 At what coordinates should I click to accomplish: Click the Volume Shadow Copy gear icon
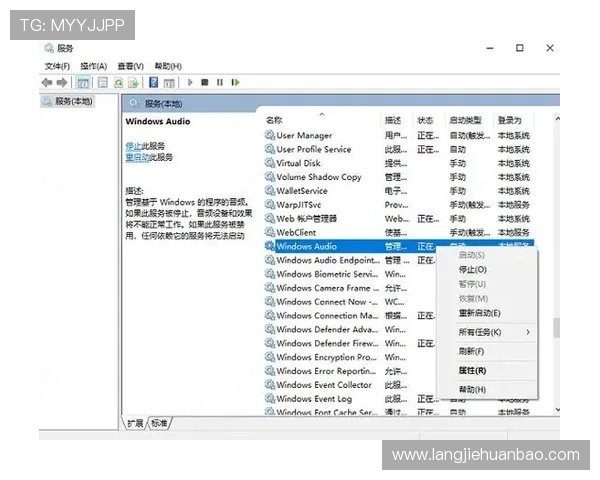270,176
